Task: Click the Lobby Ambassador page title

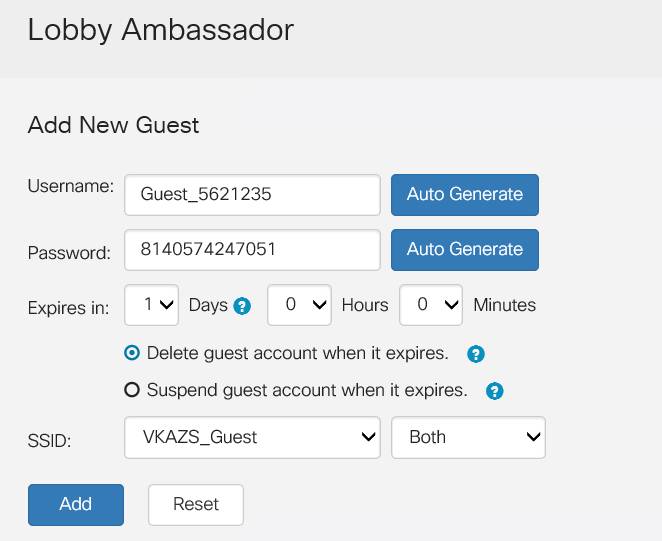Action: 160,30
